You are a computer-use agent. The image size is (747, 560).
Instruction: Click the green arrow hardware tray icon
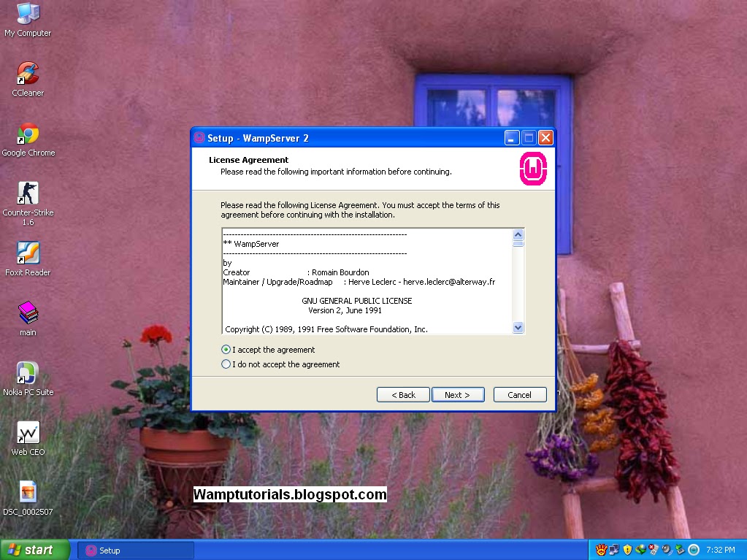(681, 550)
